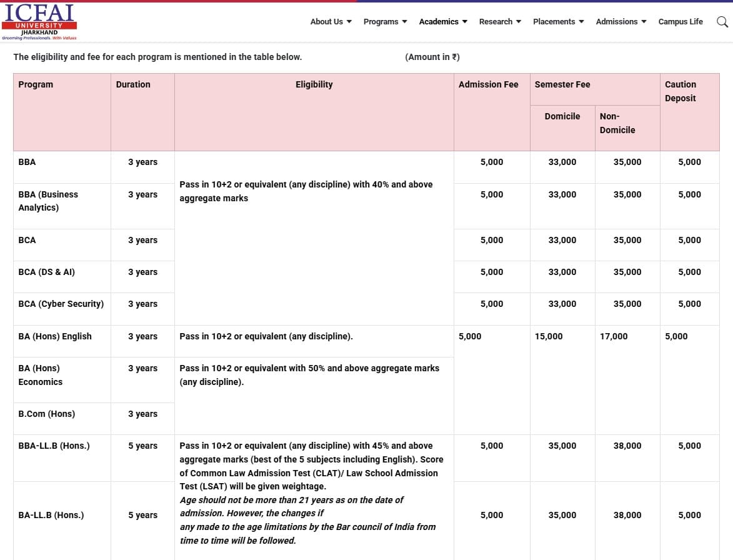Click the BBA-LL.B (Hons.) program name
Viewport: 733px width, 560px height.
[54, 446]
